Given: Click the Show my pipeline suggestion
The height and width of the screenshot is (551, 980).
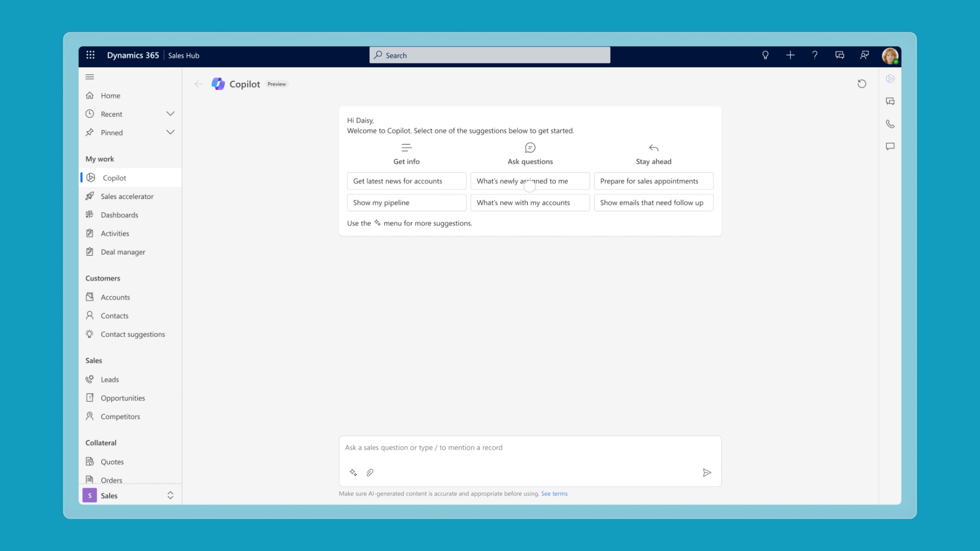Looking at the screenshot, I should (406, 202).
